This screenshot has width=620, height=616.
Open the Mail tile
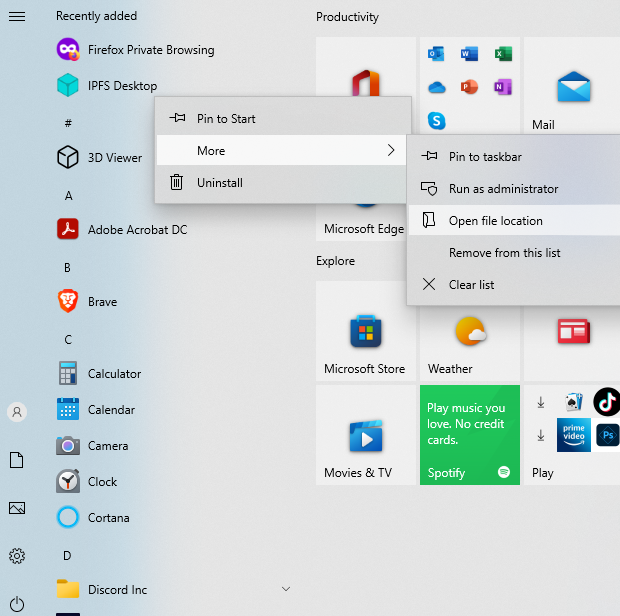(572, 86)
